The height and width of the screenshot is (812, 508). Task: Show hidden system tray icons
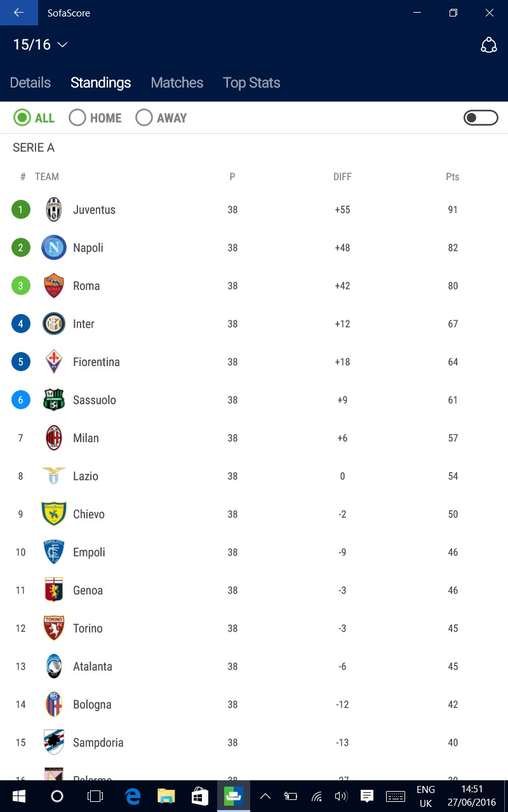[x=265, y=796]
